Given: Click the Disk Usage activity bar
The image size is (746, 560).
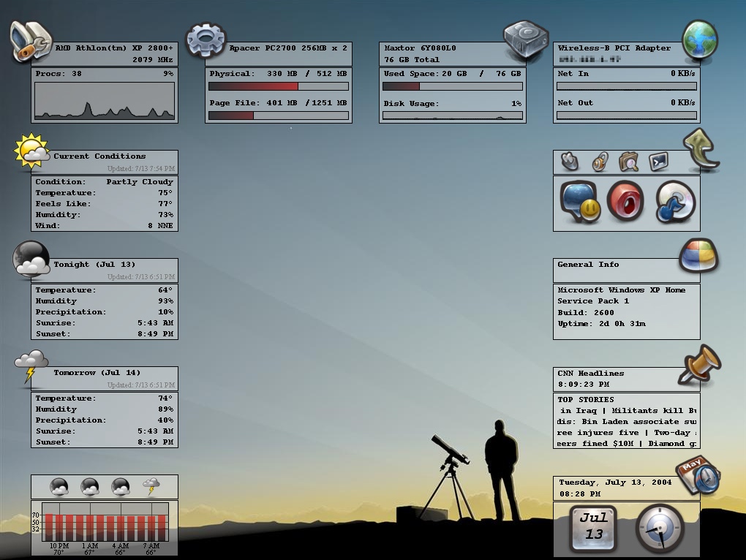Looking at the screenshot, I should [x=453, y=116].
